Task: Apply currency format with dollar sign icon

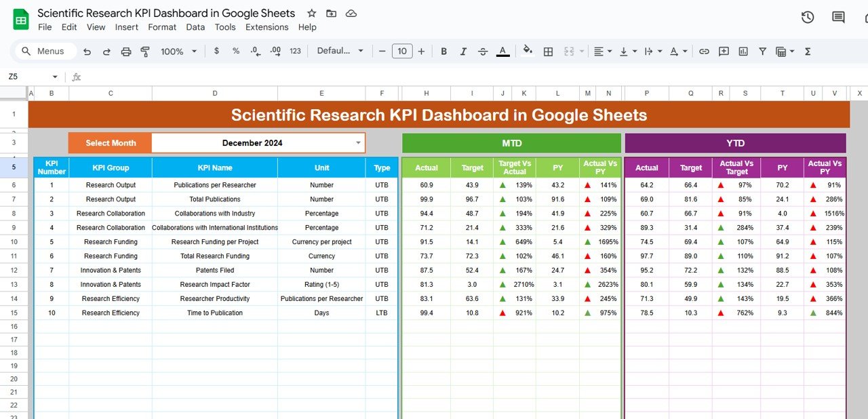Action: [216, 51]
